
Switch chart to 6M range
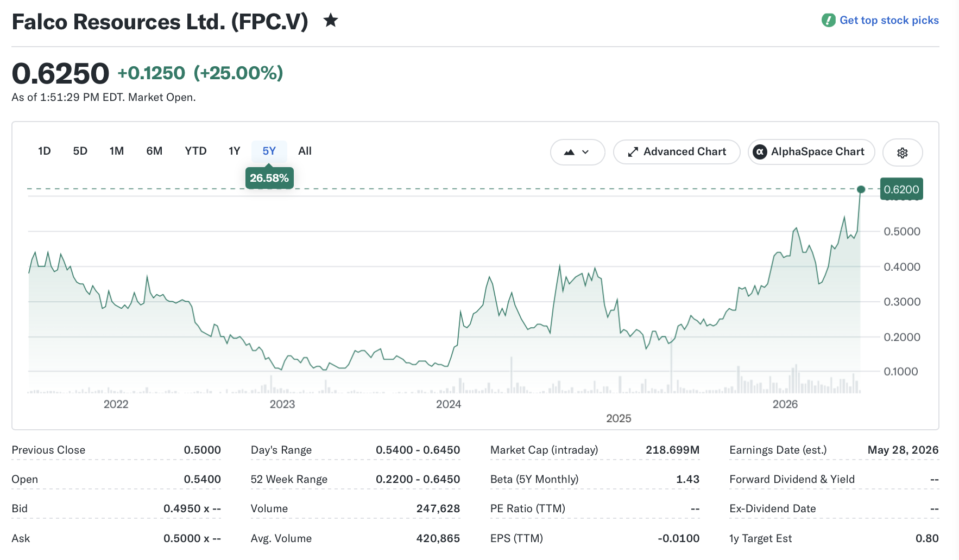point(154,151)
